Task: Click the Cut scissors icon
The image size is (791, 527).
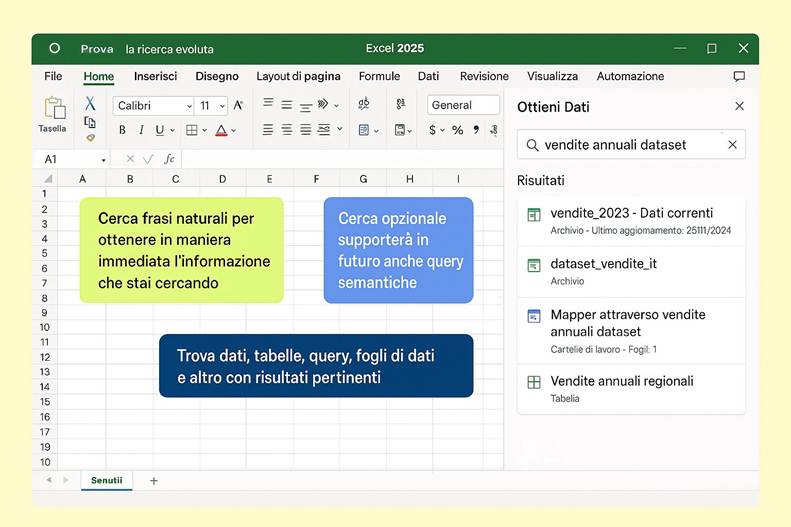Action: pyautogui.click(x=90, y=104)
